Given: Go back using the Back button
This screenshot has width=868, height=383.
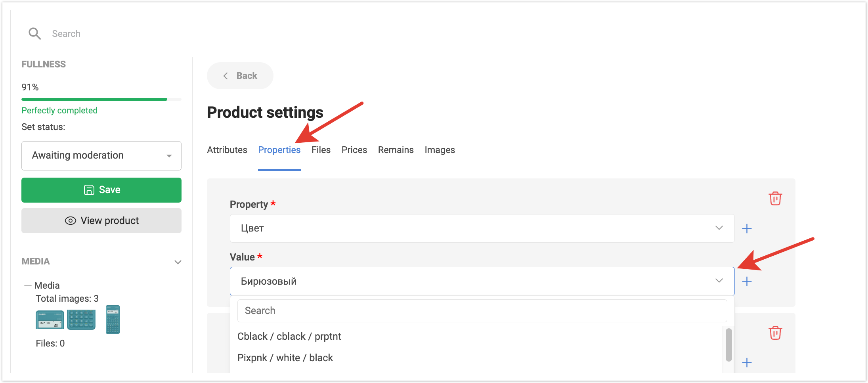Looking at the screenshot, I should click(x=240, y=76).
